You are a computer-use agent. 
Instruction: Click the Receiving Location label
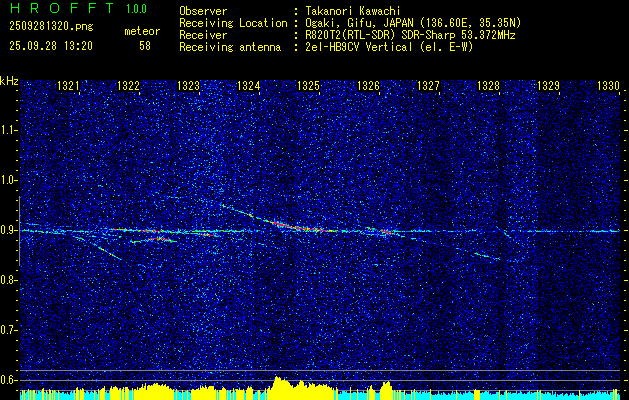tap(233, 23)
